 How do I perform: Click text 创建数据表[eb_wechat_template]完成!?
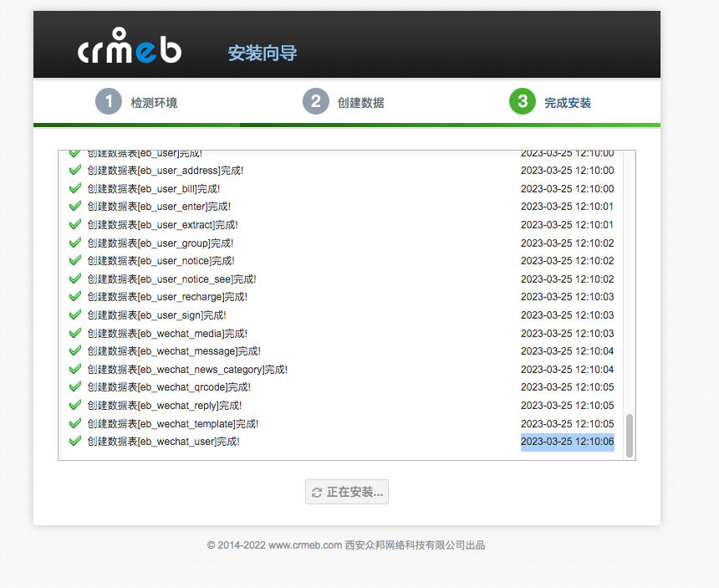(173, 424)
